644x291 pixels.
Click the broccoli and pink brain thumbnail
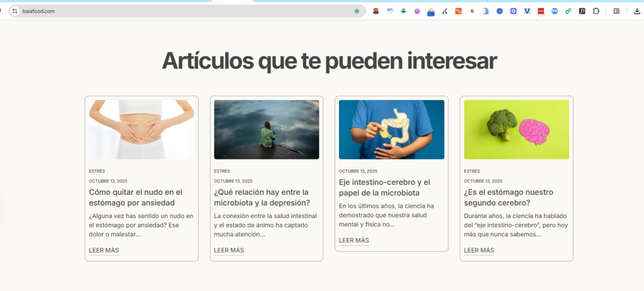click(516, 129)
